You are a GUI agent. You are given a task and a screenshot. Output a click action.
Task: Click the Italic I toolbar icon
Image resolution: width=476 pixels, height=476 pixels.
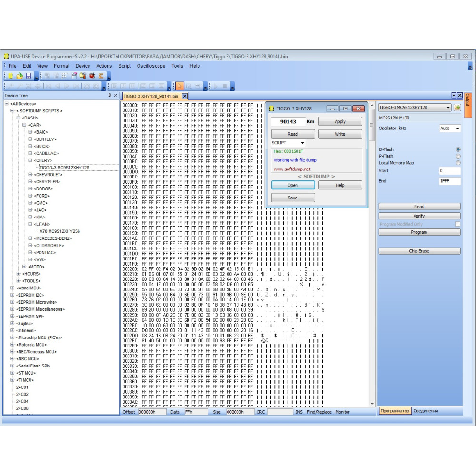pos(123,86)
